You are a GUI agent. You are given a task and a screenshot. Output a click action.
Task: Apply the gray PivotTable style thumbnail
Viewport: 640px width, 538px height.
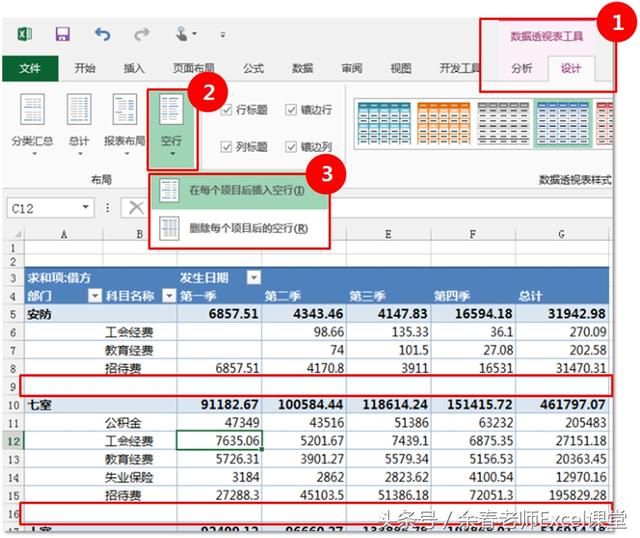503,123
